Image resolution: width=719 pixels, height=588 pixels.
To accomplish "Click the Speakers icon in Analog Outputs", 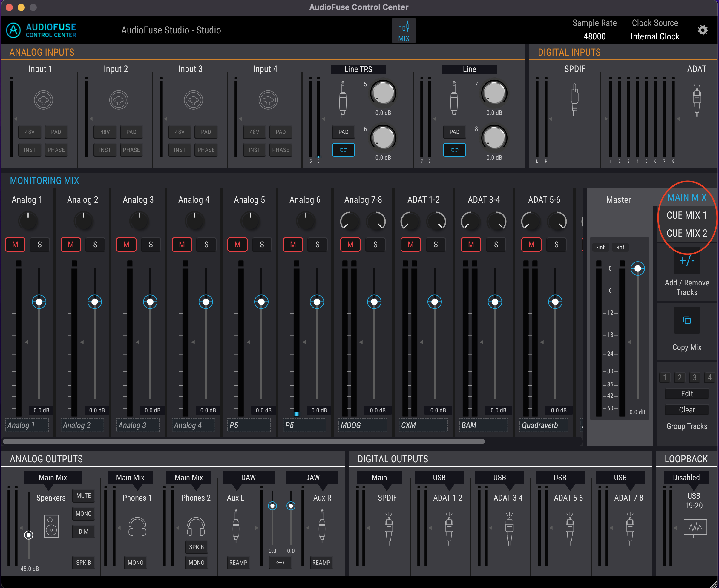I will coord(51,526).
